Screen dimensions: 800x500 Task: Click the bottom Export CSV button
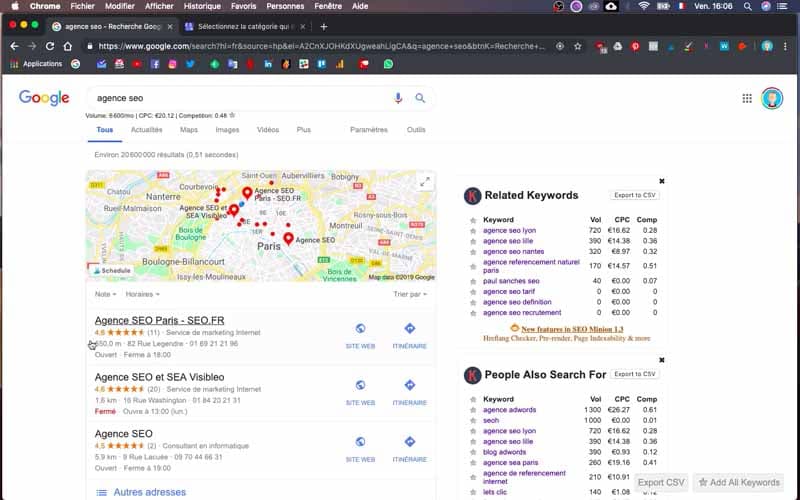(661, 483)
